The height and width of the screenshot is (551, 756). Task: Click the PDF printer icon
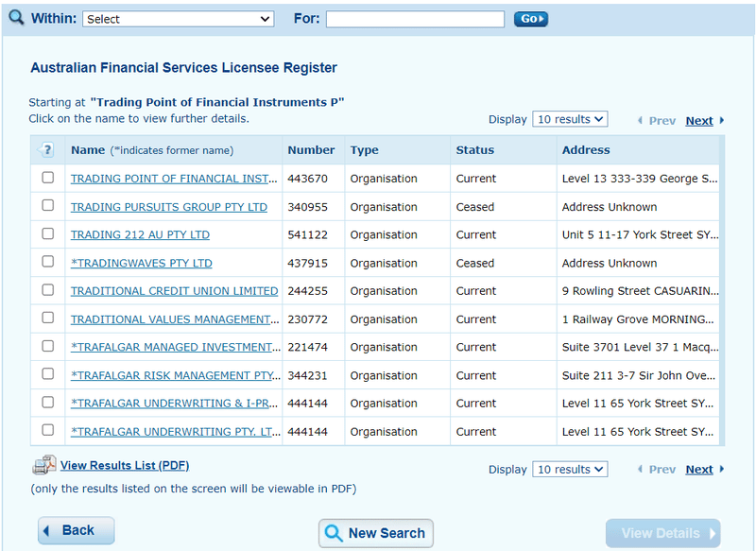coord(43,465)
